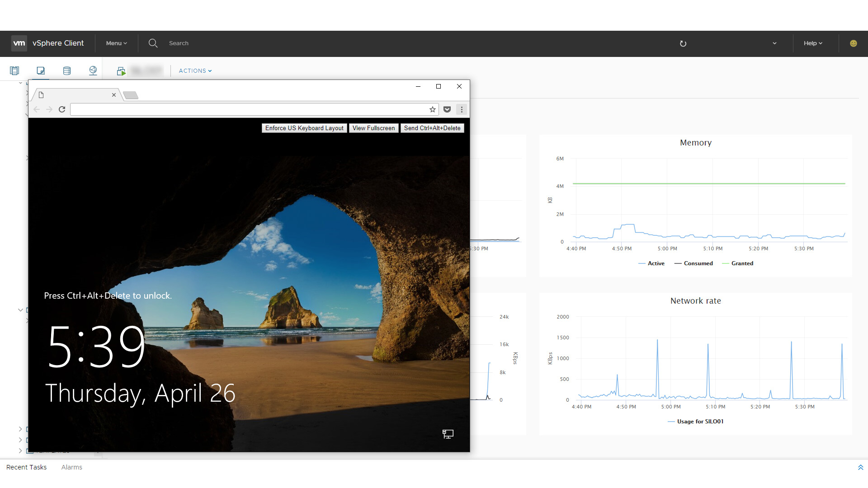Go forward in the console browser
This screenshot has width=868, height=488.
49,109
